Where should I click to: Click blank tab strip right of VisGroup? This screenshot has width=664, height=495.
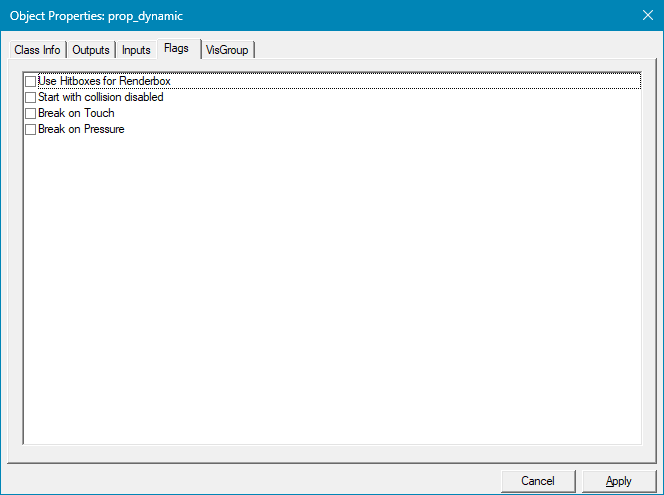[450, 50]
